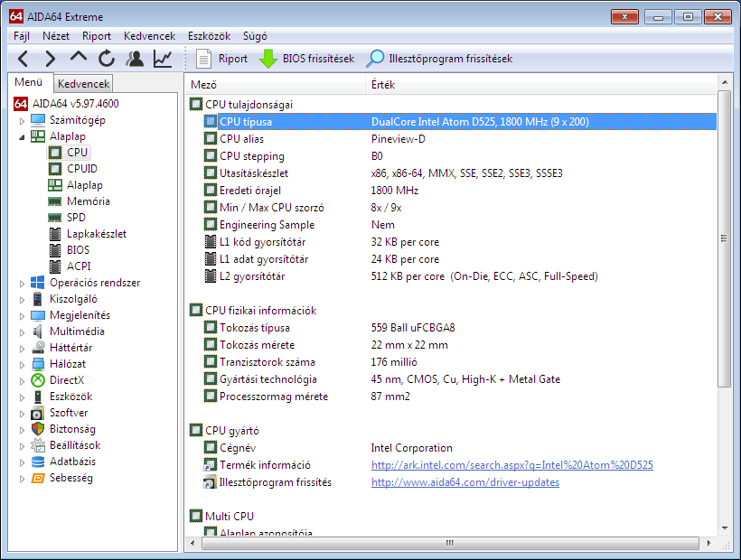Expand the Eszközök tree node
This screenshot has width=741, height=560.
tap(22, 397)
